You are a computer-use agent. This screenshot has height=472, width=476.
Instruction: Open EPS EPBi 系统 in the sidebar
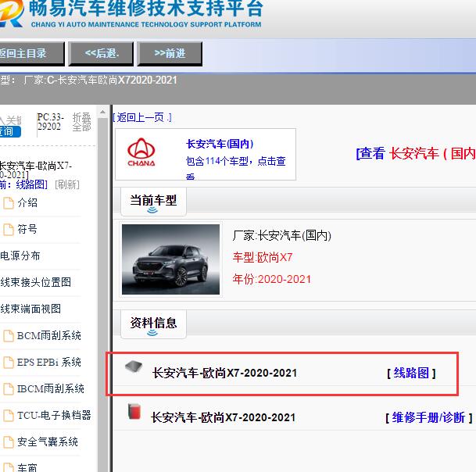(x=49, y=362)
